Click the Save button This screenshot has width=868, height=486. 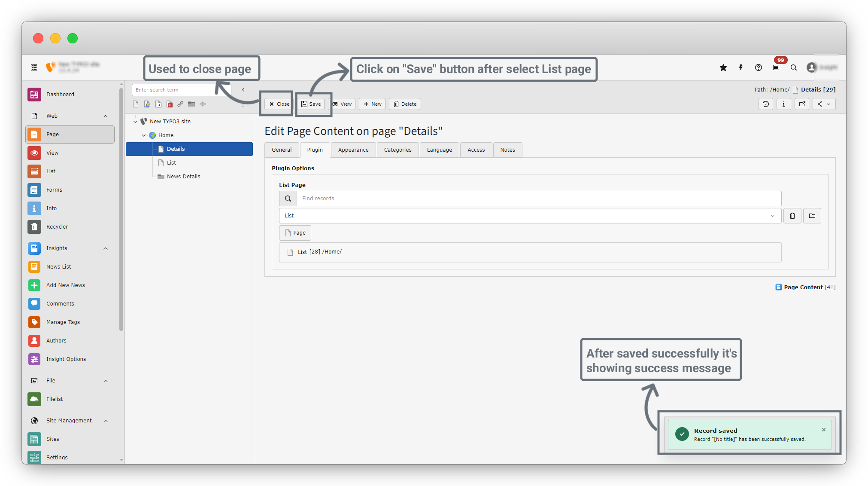(x=311, y=104)
